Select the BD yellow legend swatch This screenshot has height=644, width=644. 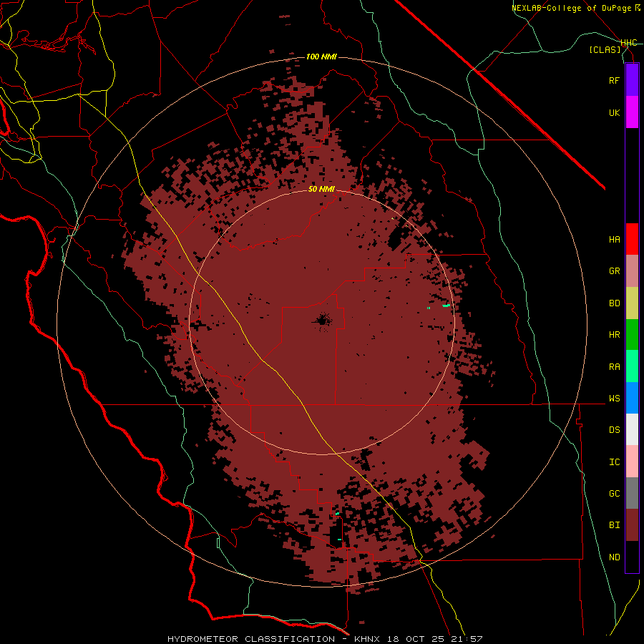pyautogui.click(x=632, y=303)
